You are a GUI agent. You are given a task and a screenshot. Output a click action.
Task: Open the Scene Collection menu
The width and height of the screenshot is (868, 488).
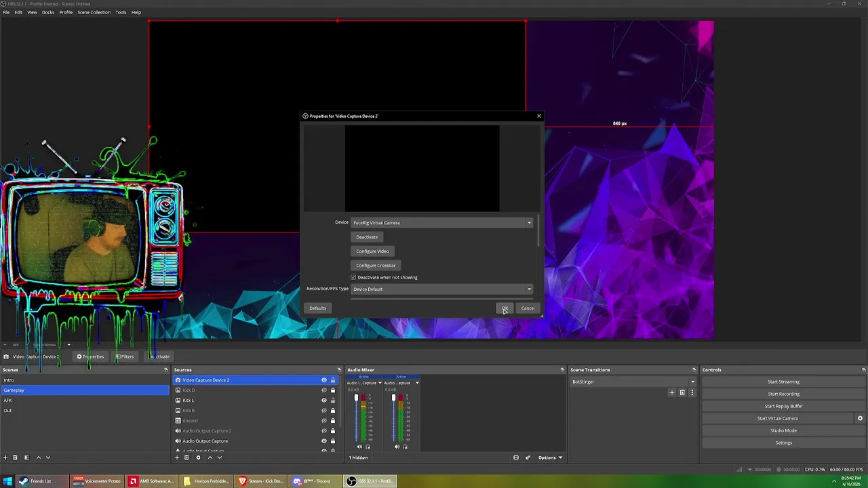(x=94, y=12)
